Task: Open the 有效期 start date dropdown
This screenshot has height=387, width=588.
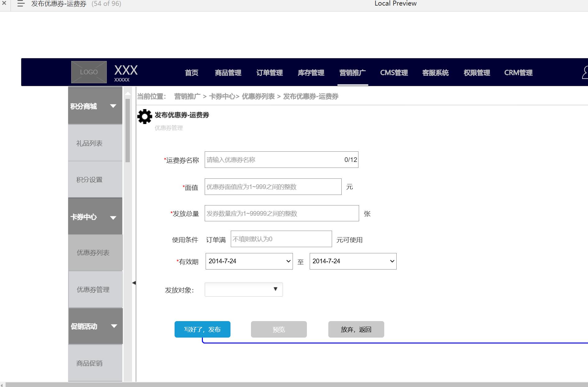Action: pyautogui.click(x=249, y=261)
